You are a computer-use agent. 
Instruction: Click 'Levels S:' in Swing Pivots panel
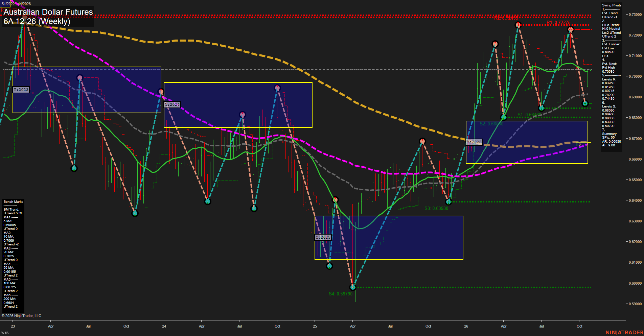[x=609, y=106]
